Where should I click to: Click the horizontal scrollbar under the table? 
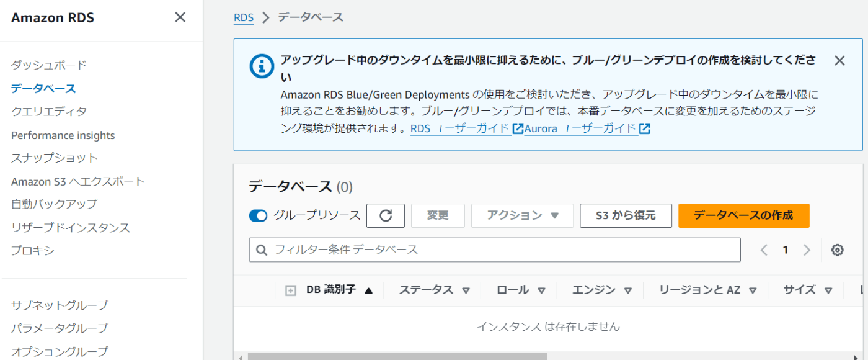pyautogui.click(x=397, y=356)
